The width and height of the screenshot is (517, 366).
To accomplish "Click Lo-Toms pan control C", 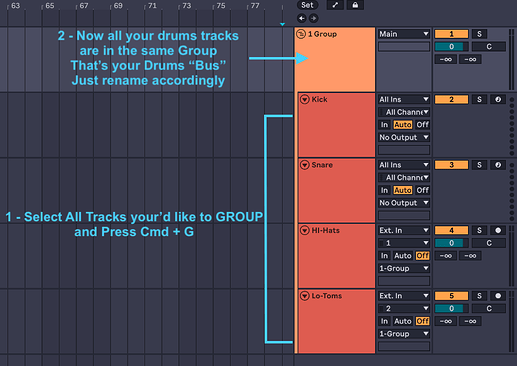I will (x=489, y=308).
